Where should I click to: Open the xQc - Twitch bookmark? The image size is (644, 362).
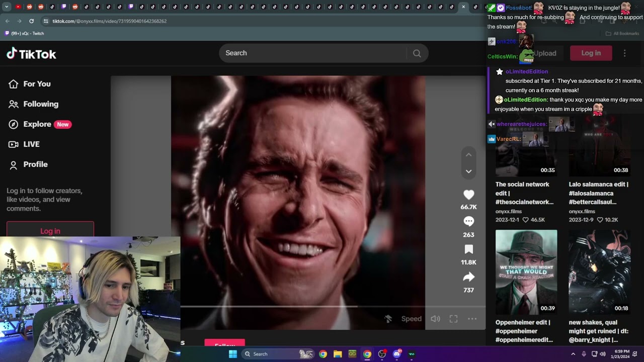(x=24, y=33)
